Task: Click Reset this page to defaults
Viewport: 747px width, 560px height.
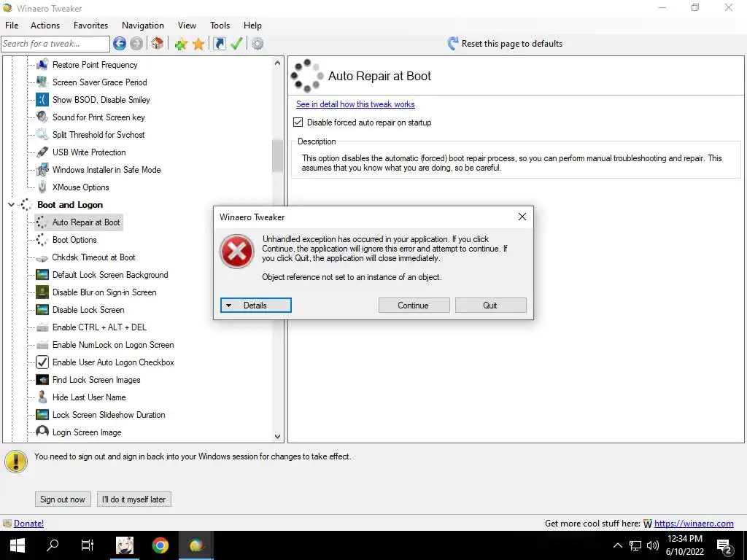Action: pos(505,44)
